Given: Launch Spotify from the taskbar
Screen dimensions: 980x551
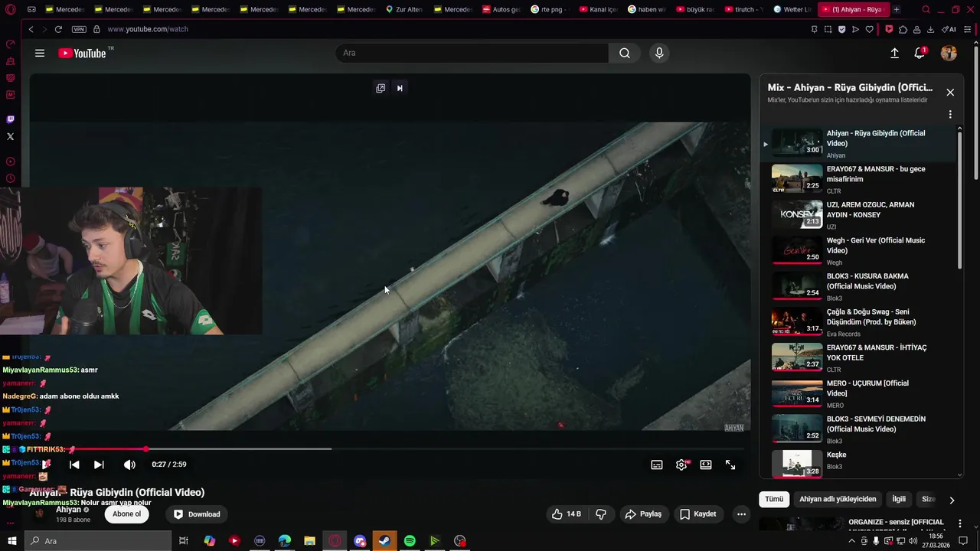Looking at the screenshot, I should (410, 541).
